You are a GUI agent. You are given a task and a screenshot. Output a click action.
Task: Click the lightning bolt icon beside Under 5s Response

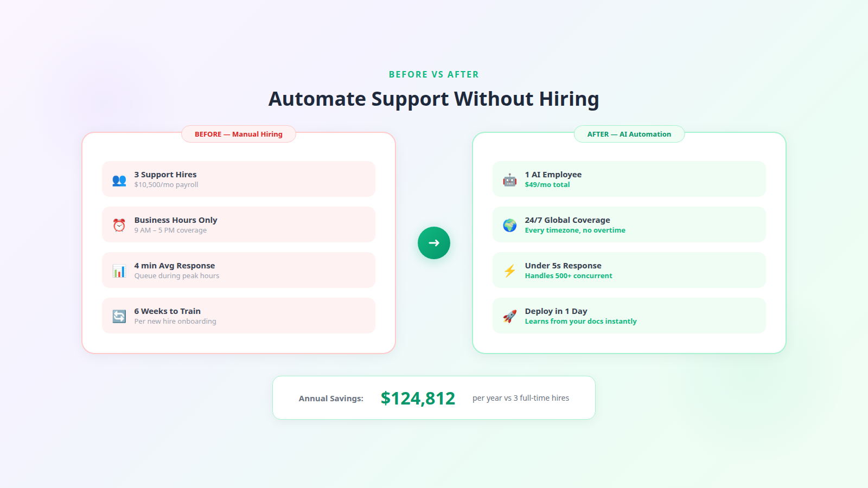[510, 271]
